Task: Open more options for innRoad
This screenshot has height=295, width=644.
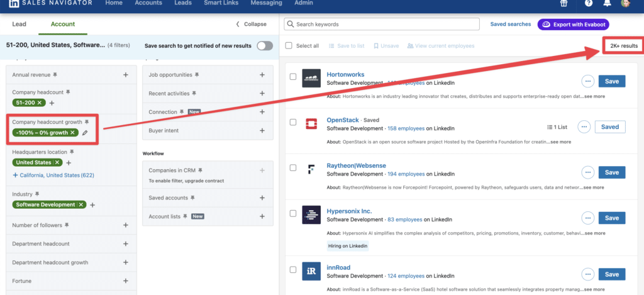Action: pyautogui.click(x=588, y=274)
